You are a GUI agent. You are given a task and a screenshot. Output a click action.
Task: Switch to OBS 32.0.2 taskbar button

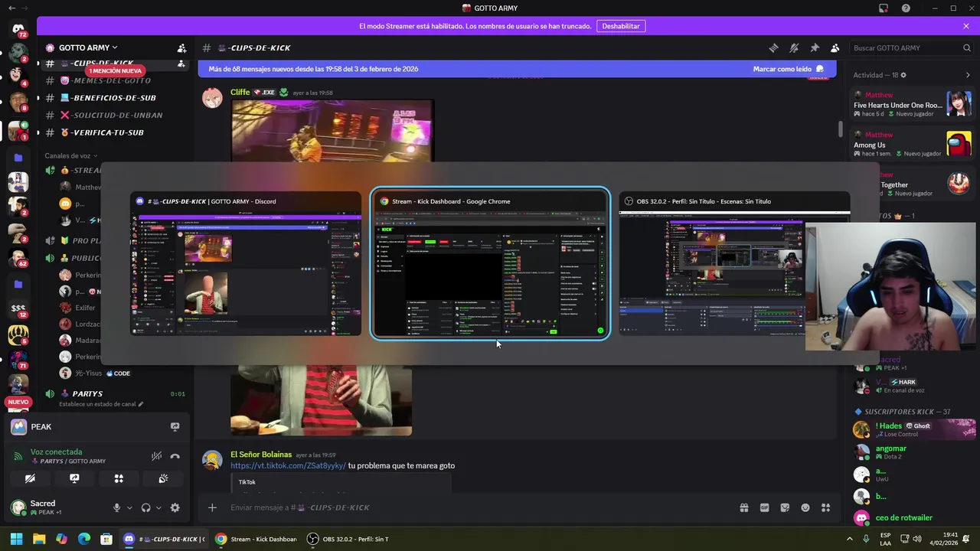pyautogui.click(x=348, y=539)
